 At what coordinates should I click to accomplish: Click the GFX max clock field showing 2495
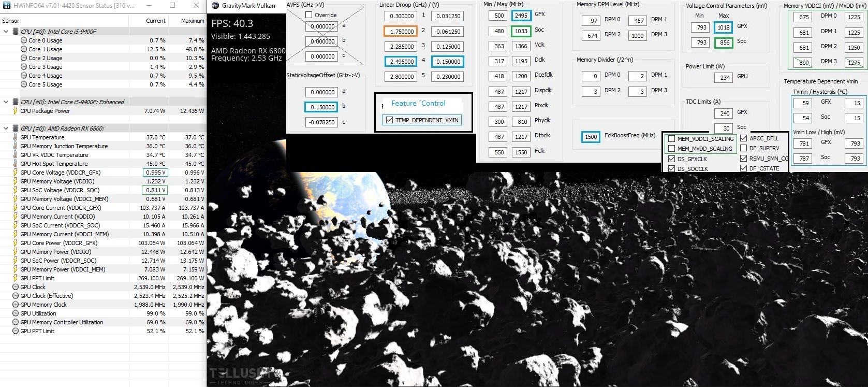click(x=521, y=16)
